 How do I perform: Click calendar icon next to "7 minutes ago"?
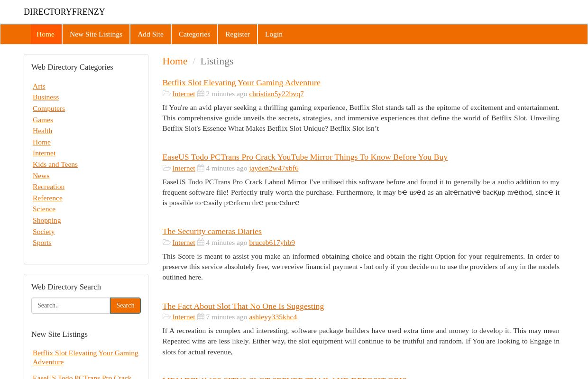tap(201, 316)
